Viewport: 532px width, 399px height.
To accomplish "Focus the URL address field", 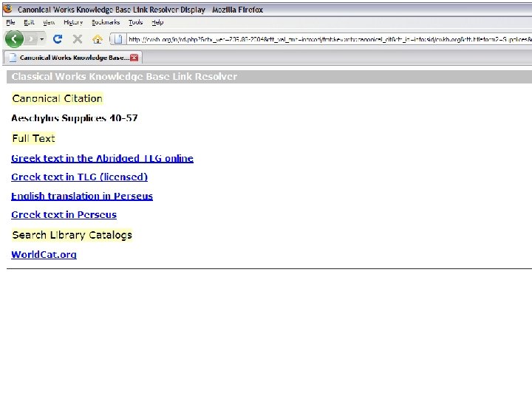I will (329, 39).
